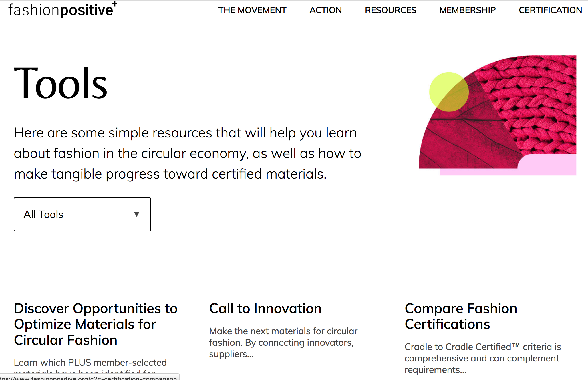Open the Call to Innovation tool
The image size is (588, 380).
coord(265,309)
